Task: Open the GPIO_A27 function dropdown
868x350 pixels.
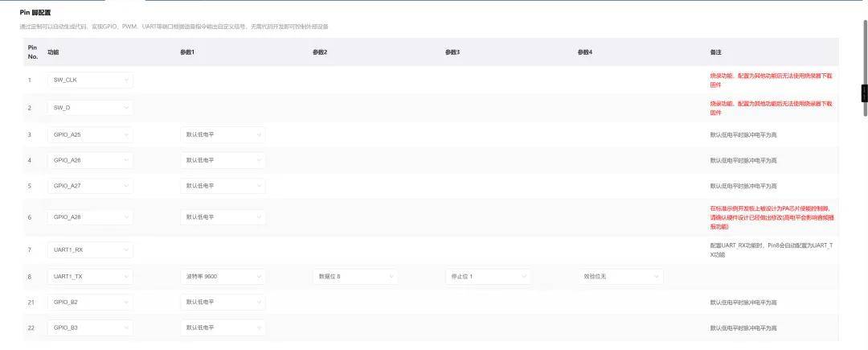Action: 90,186
